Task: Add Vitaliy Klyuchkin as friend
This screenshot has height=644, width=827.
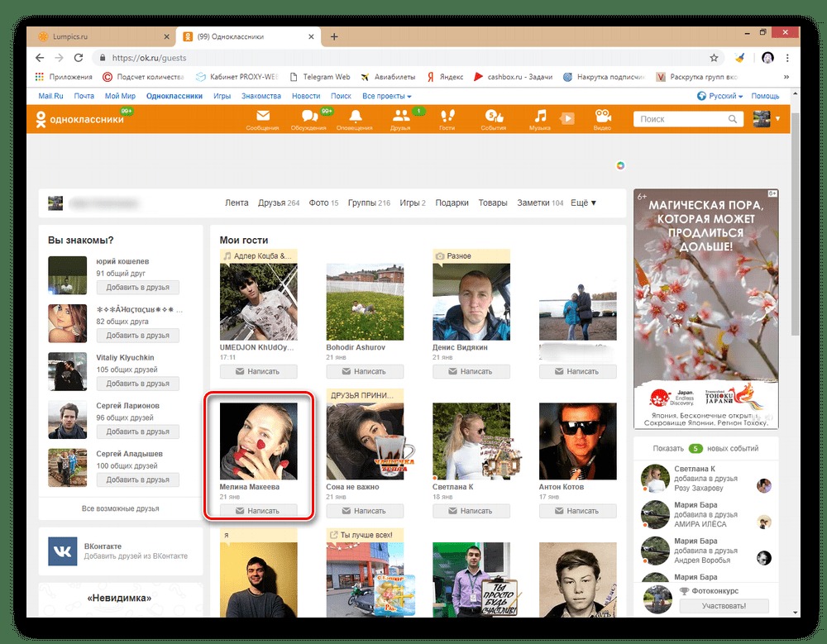Action: point(137,384)
